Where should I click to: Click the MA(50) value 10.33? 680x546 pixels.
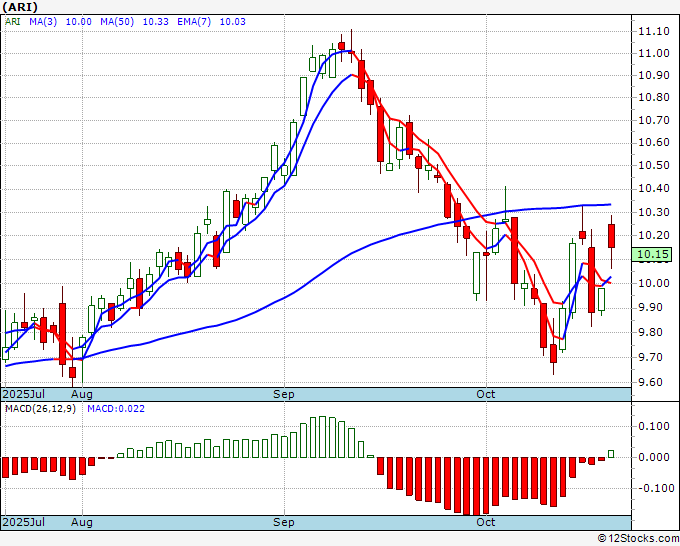point(156,22)
